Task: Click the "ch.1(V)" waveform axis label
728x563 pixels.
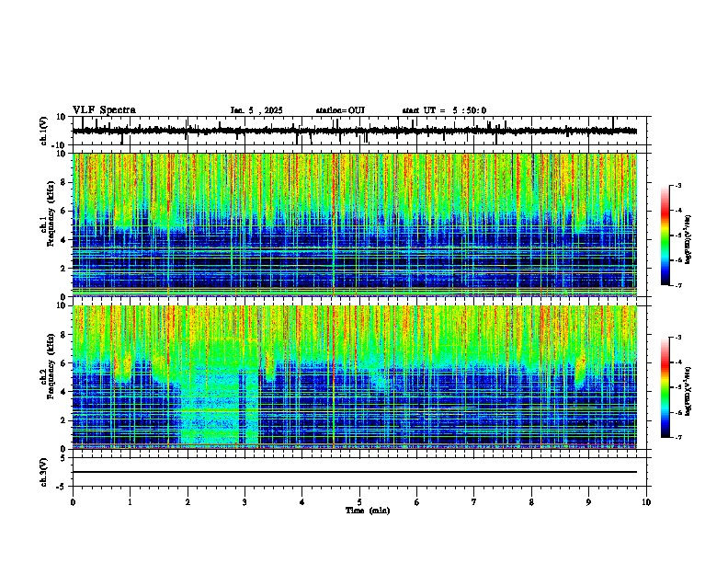Action: tap(44, 131)
